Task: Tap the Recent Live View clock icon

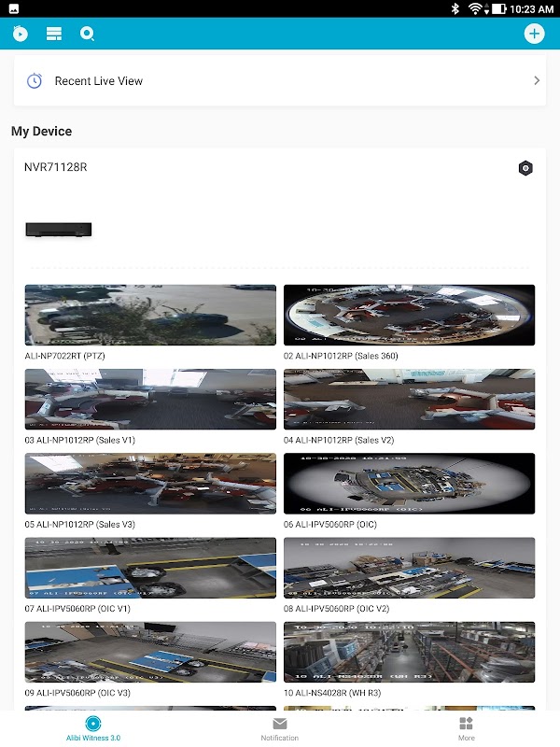Action: (x=35, y=80)
